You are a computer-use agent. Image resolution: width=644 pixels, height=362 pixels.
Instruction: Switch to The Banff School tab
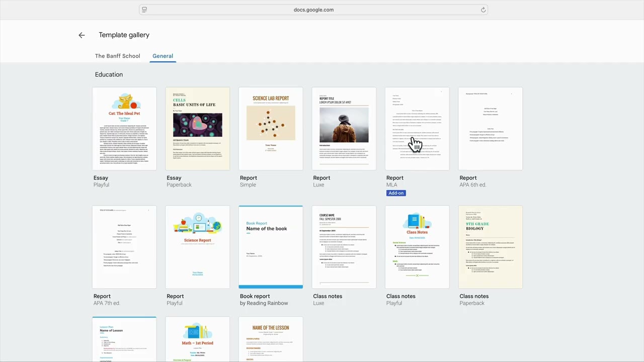pos(117,56)
